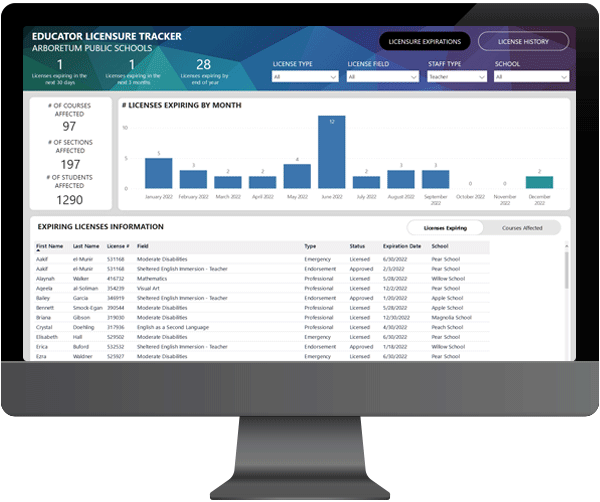The width and height of the screenshot is (600, 502).
Task: Click the '97' courses affected value
Action: coord(69,126)
